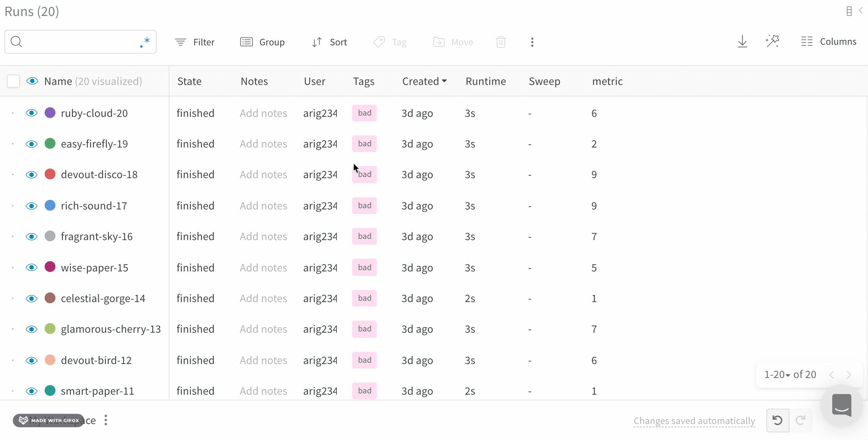Toggle visibility of wise-paper-15
Image resolution: width=868 pixels, height=440 pixels.
[31, 267]
